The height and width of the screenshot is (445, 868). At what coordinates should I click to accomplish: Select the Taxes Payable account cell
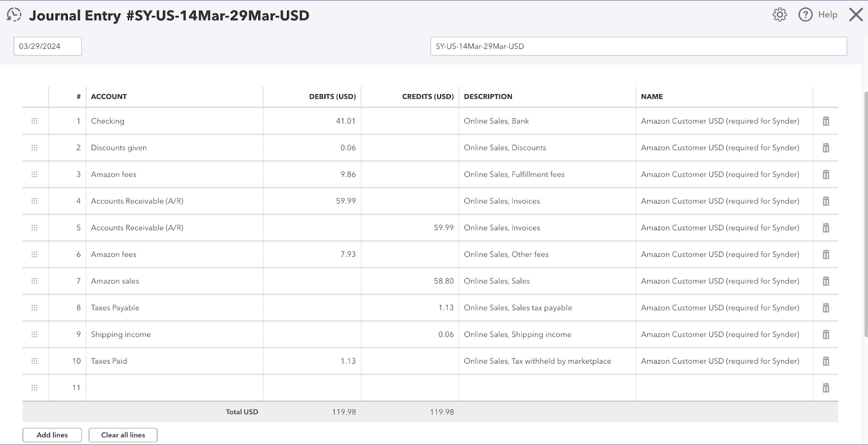(174, 307)
